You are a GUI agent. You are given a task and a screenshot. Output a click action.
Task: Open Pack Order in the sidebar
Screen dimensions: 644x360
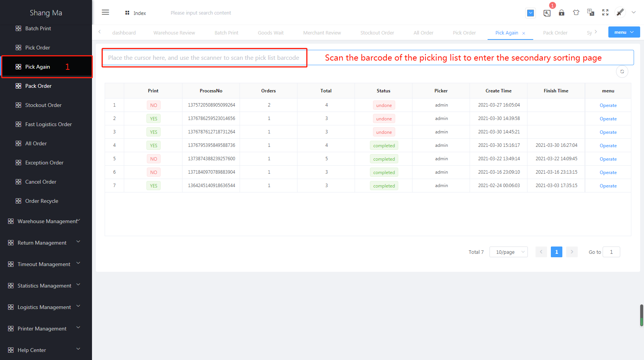pos(46,86)
